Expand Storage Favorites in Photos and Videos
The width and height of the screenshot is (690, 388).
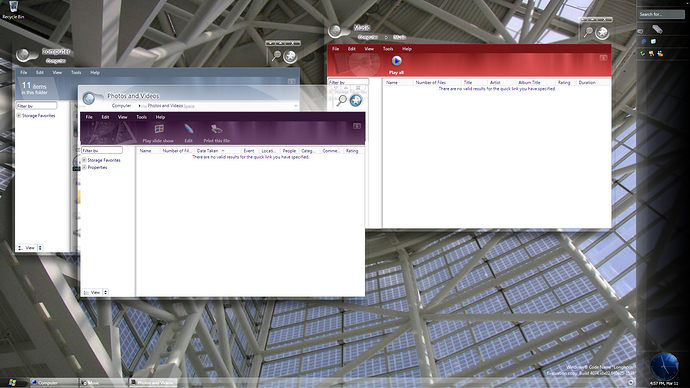coord(84,160)
